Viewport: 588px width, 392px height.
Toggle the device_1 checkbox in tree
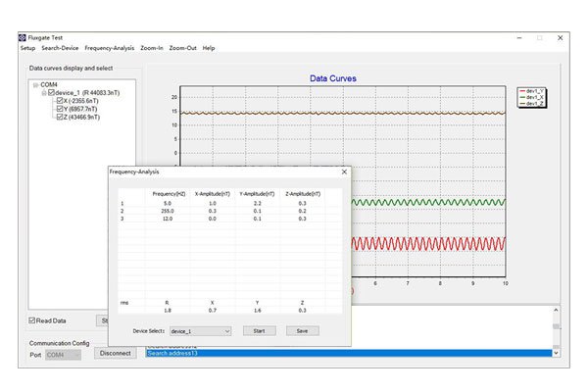tap(52, 92)
